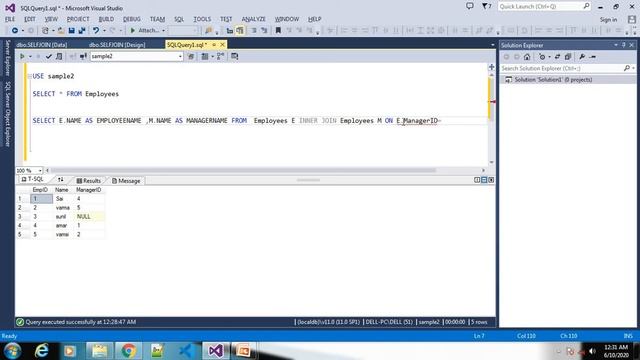The width and height of the screenshot is (640, 360).
Task: Click the Solution Explorer refresh sync icon
Action: coord(557,57)
